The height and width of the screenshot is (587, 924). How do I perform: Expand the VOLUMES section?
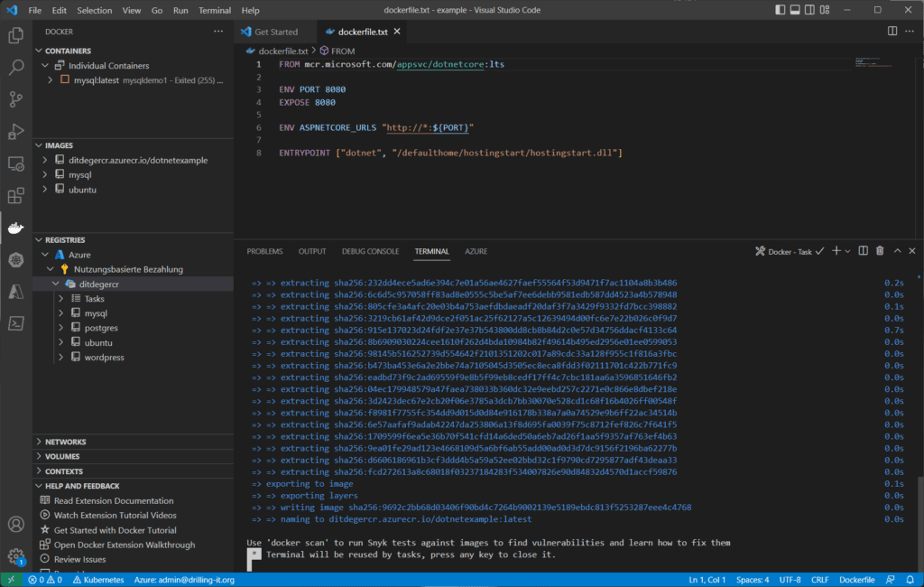pos(39,456)
